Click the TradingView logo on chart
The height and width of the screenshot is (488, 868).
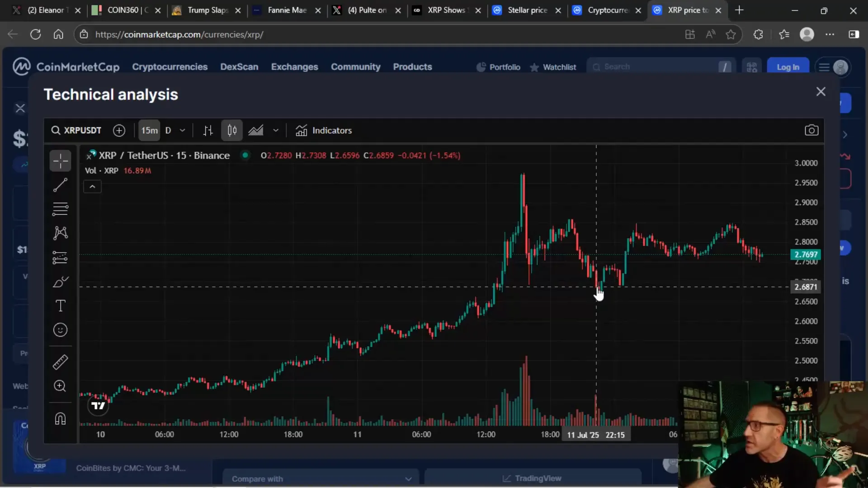(98, 405)
